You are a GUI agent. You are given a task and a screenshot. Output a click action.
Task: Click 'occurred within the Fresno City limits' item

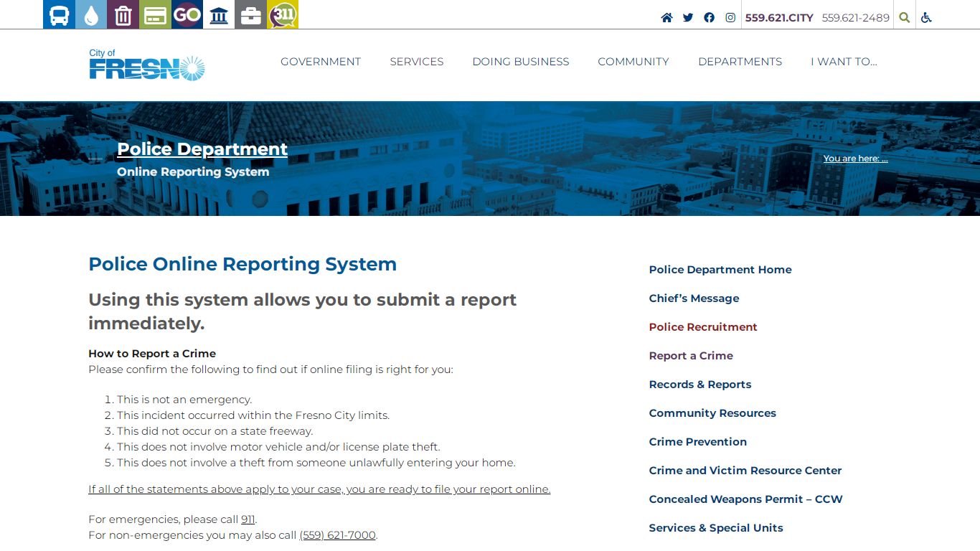253,415
